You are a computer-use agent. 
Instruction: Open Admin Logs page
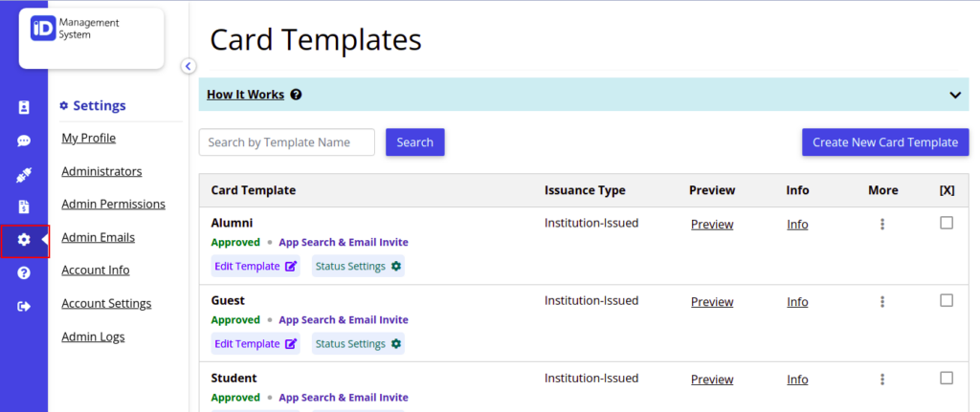pos(93,336)
